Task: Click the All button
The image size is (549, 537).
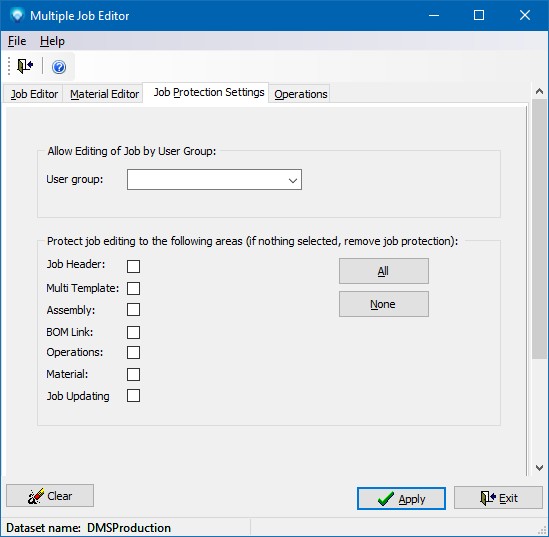Action: coord(384,271)
